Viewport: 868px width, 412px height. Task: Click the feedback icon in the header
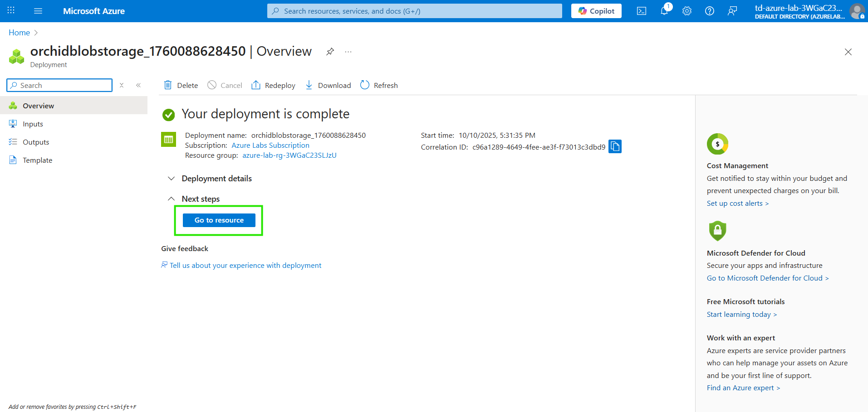(x=732, y=11)
